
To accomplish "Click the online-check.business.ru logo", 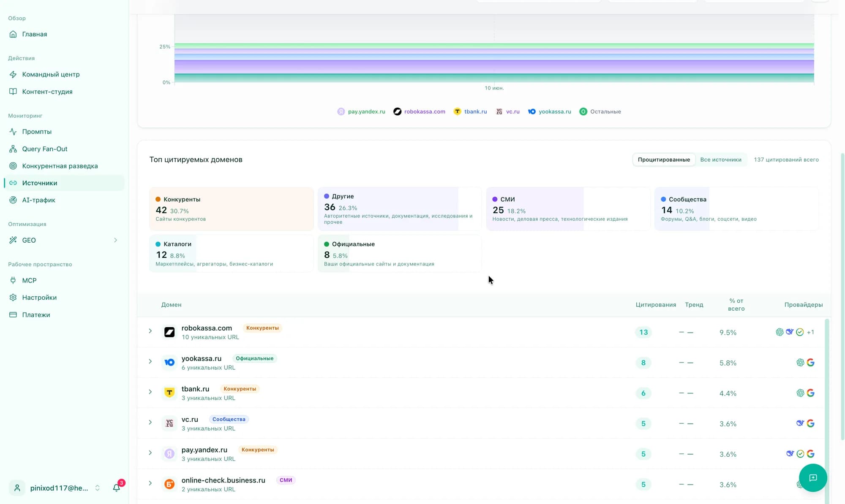I will [169, 484].
